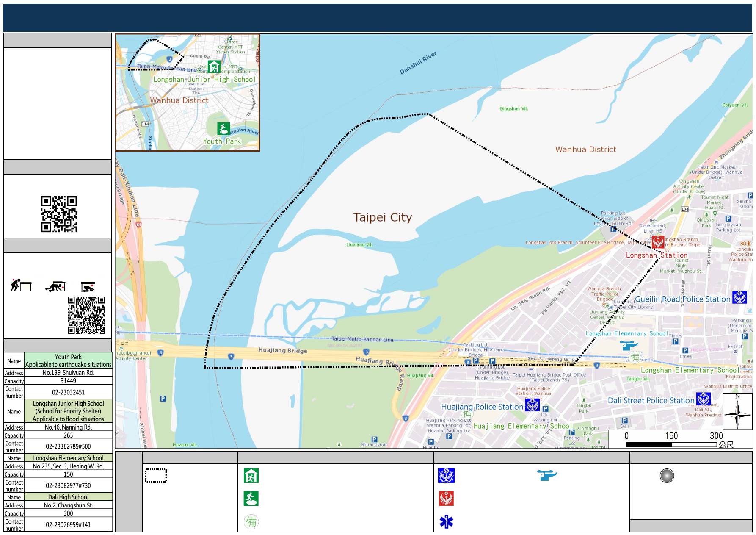Image resolution: width=756 pixels, height=535 pixels.
Task: Click 'Taipei Metro Bannan Line' label on main map
Action: click(x=362, y=339)
